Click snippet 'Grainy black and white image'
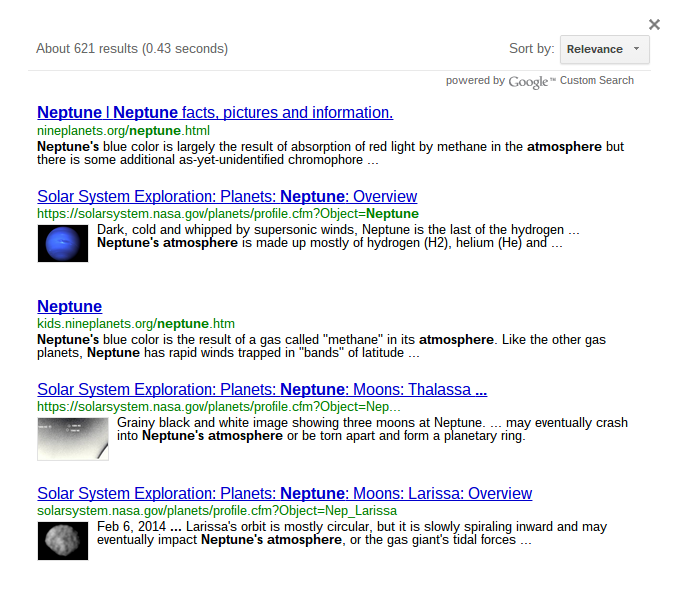Viewport: 682px width, 590px height. tap(372, 429)
